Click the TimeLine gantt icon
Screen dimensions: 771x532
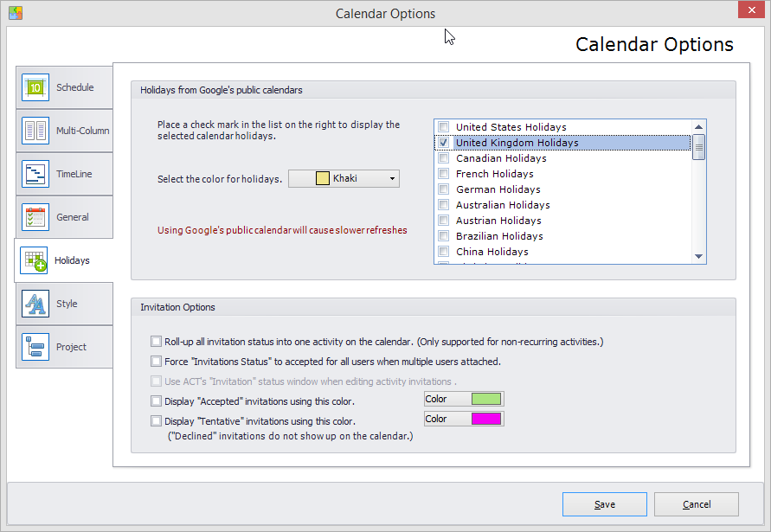pyautogui.click(x=35, y=174)
